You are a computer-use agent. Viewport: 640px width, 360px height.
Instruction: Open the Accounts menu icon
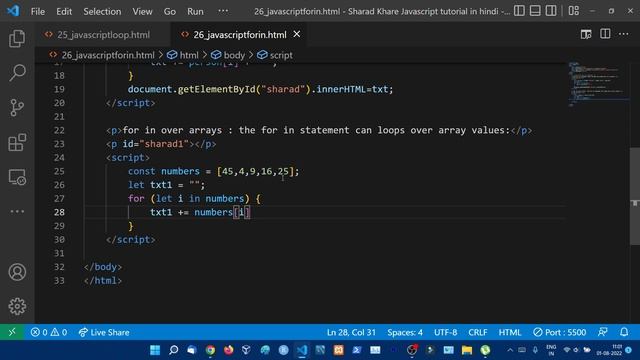[x=17, y=272]
